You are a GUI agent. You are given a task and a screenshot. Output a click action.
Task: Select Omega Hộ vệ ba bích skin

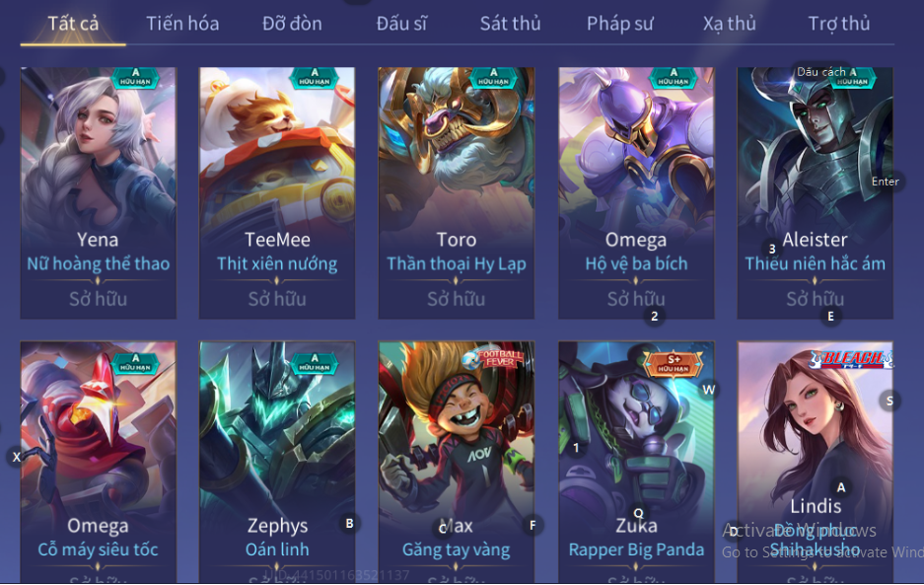click(x=636, y=192)
